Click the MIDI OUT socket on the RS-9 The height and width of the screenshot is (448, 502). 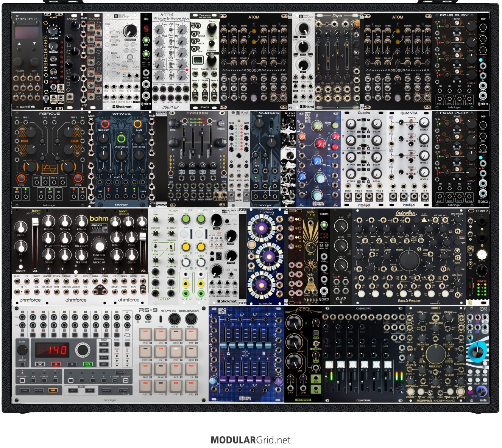(x=191, y=319)
